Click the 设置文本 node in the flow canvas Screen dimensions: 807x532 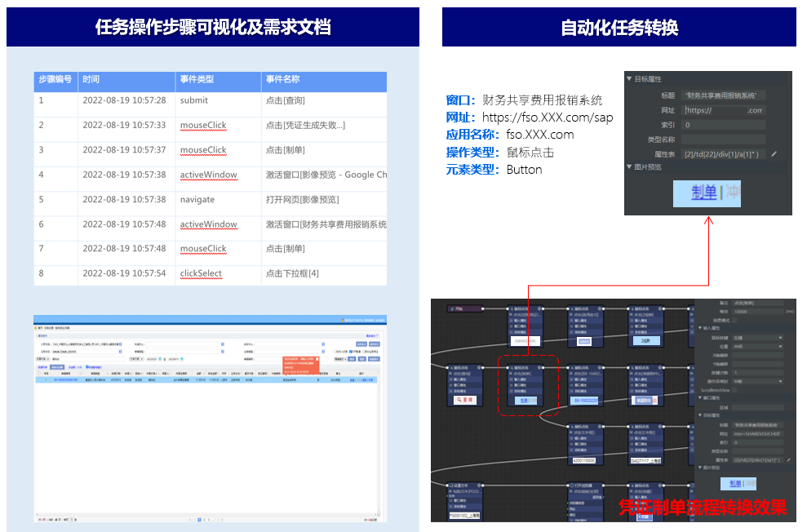(468, 500)
